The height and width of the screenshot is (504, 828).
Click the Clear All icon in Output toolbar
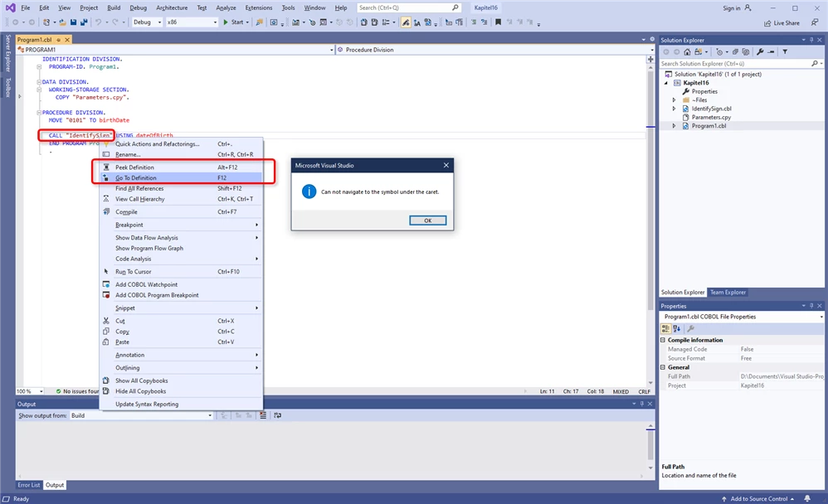click(x=263, y=415)
